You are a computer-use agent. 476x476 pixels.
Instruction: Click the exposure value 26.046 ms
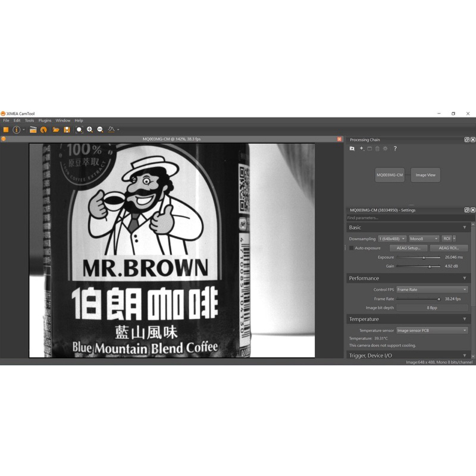click(453, 257)
